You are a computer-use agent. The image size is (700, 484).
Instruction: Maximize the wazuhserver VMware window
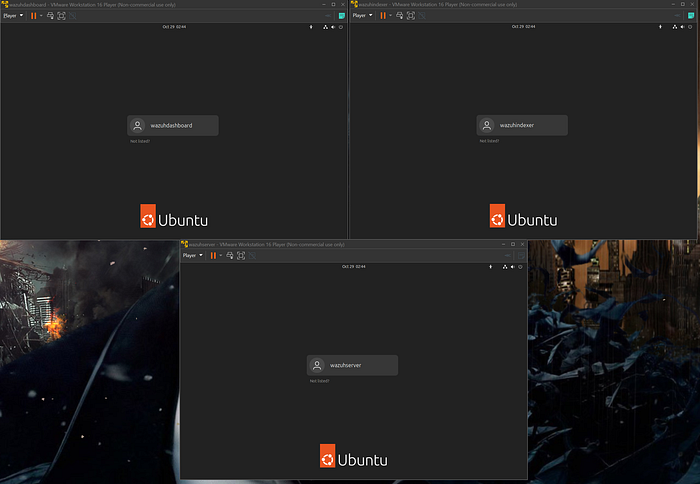[x=513, y=244]
